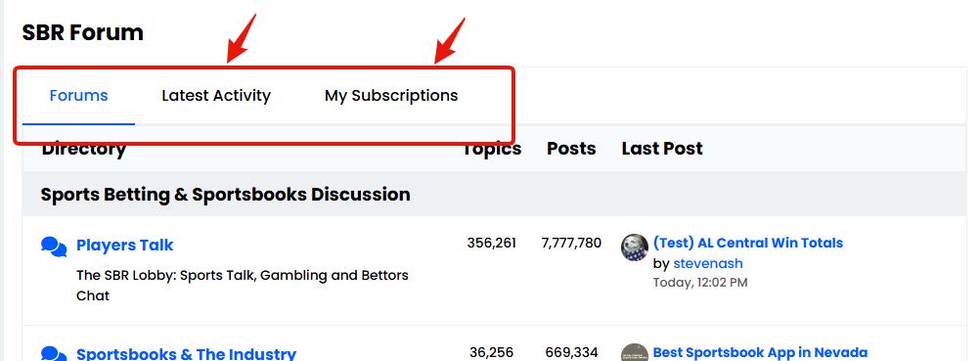Click the Today, 12:02 PM timestamp
The width and height of the screenshot is (980, 361).
(x=700, y=283)
